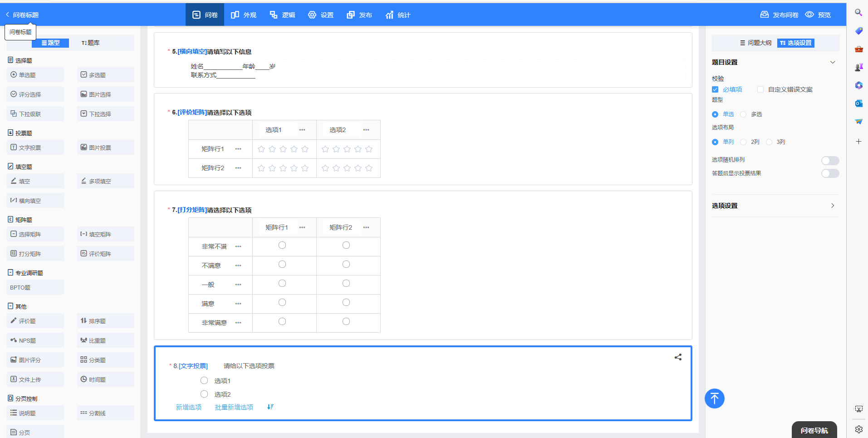Switch to the 题库 tab
Viewport: 868px width, 438px height.
pyautogui.click(x=91, y=43)
